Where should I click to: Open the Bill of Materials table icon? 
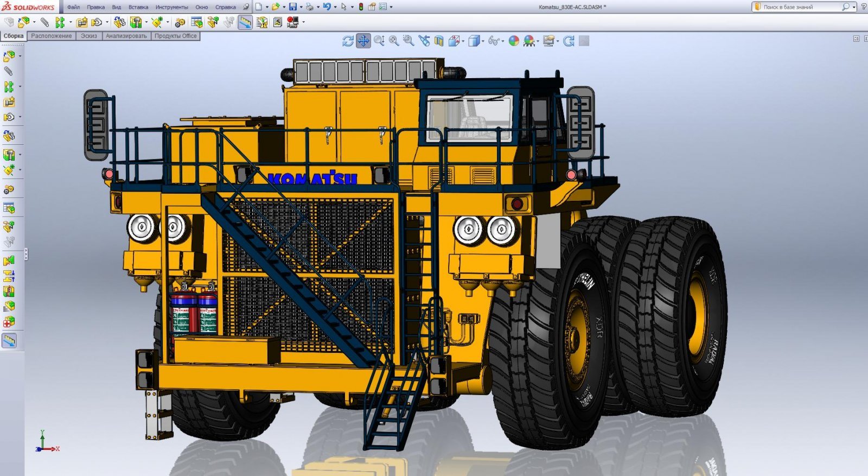click(x=196, y=22)
